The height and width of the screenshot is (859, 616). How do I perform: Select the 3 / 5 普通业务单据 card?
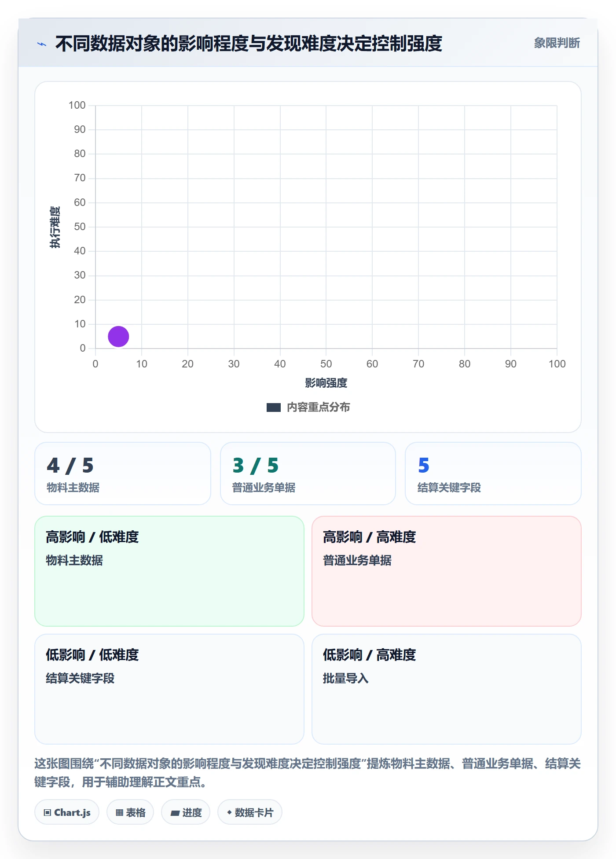coord(308,474)
